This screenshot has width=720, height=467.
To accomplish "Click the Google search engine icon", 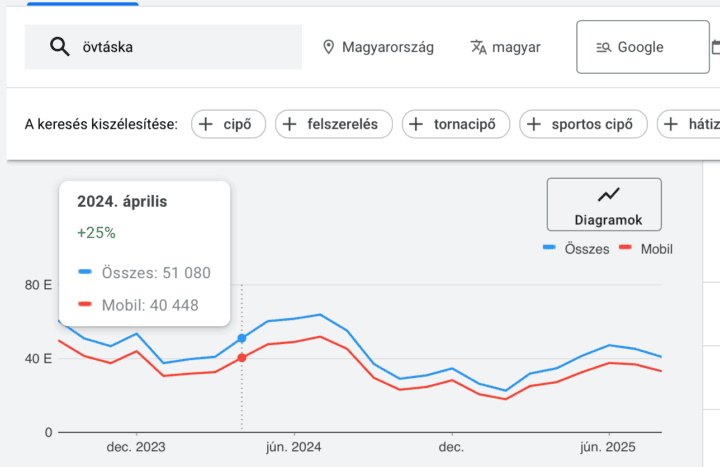I will coord(603,47).
